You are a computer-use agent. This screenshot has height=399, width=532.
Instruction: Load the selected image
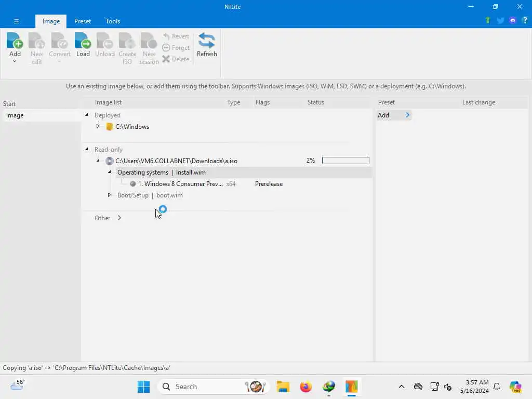tap(83, 45)
